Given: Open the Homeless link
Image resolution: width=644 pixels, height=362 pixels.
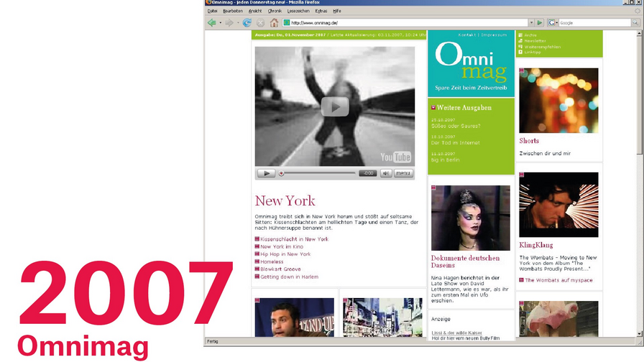Looking at the screenshot, I should point(272,261).
